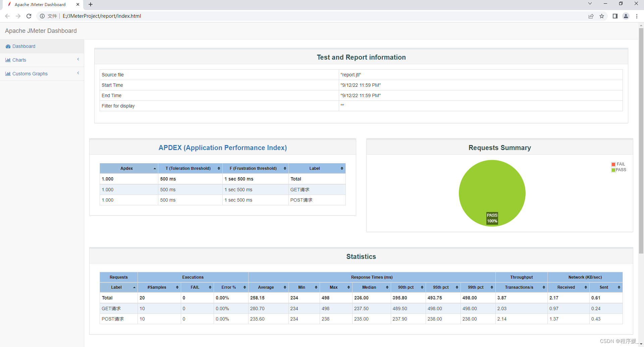Click the APDEX (Application Performance Index) heading

[x=223, y=148]
